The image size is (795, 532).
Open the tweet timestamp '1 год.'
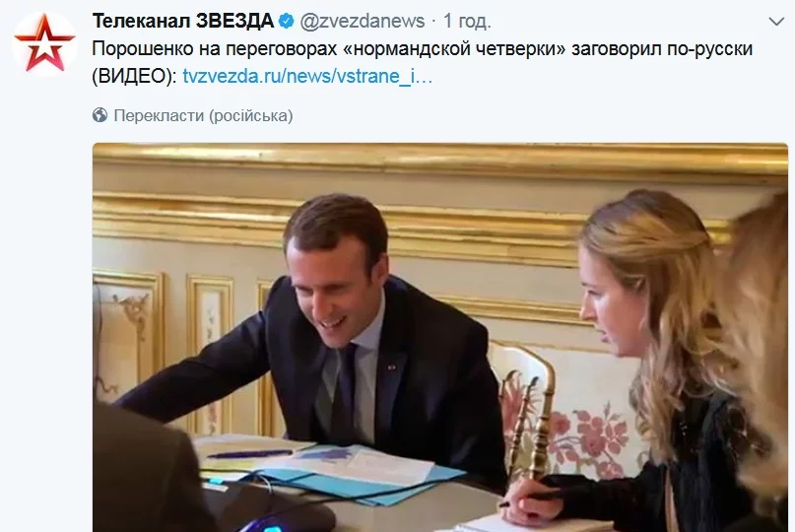[x=467, y=21]
